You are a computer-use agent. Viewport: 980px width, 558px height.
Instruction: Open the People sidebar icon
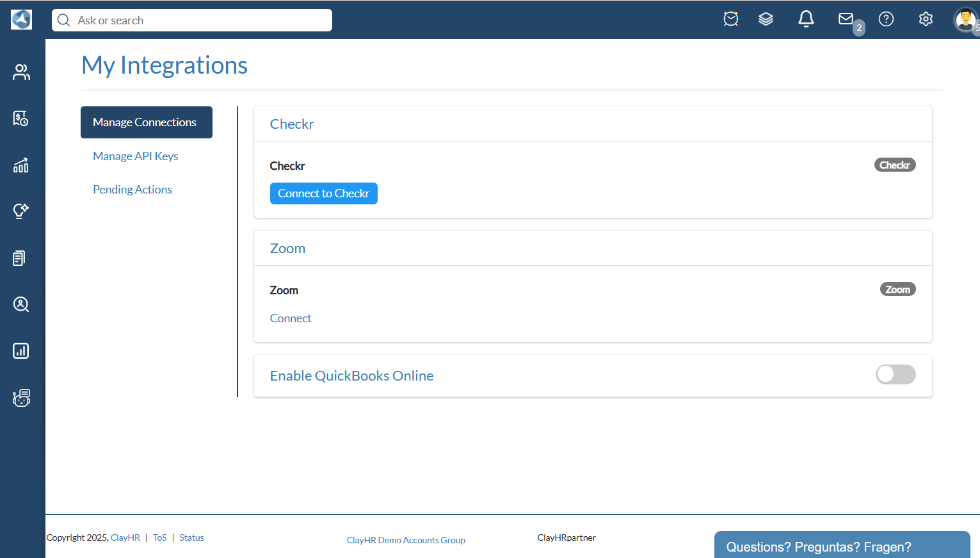click(x=21, y=72)
